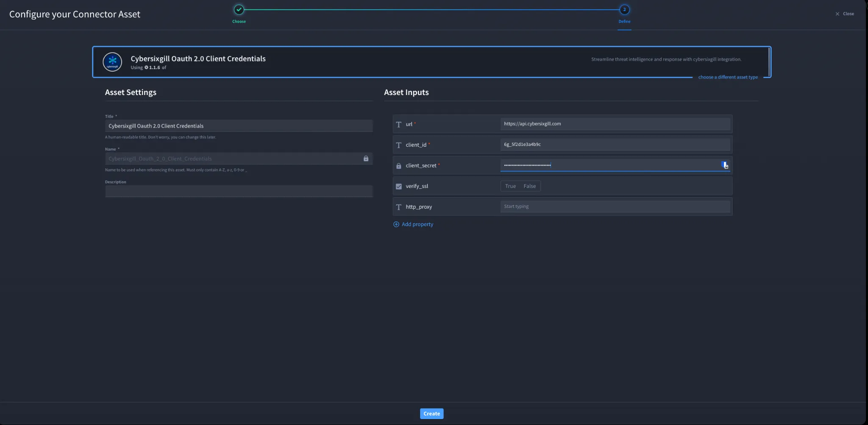
Task: Click the lock icon beside client_secret
Action: pyautogui.click(x=398, y=166)
